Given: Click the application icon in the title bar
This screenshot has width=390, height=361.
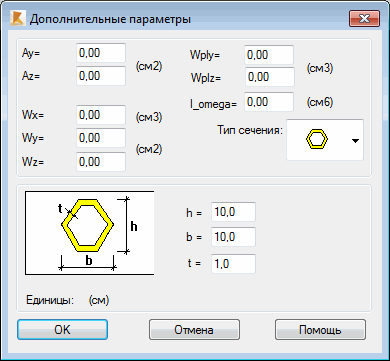Looking at the screenshot, I should click(x=17, y=19).
